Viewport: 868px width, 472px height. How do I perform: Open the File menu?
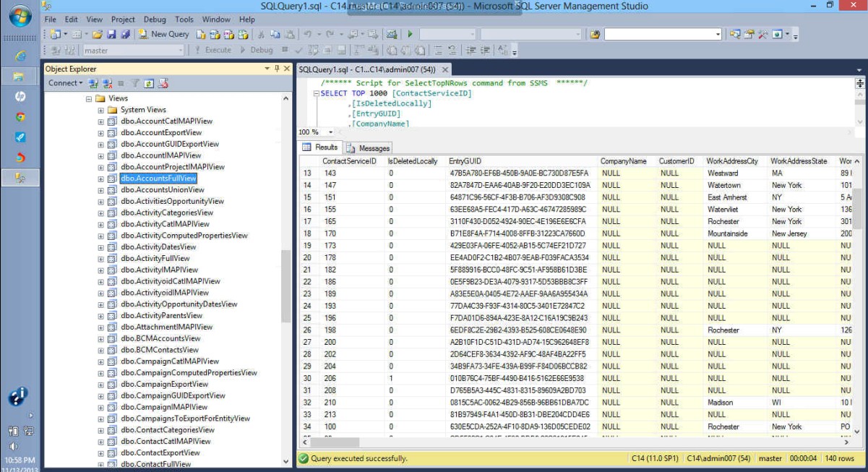(51, 20)
